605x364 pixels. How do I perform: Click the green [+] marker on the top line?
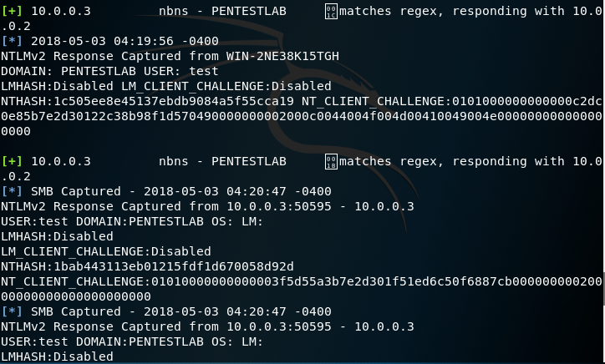coord(12,12)
